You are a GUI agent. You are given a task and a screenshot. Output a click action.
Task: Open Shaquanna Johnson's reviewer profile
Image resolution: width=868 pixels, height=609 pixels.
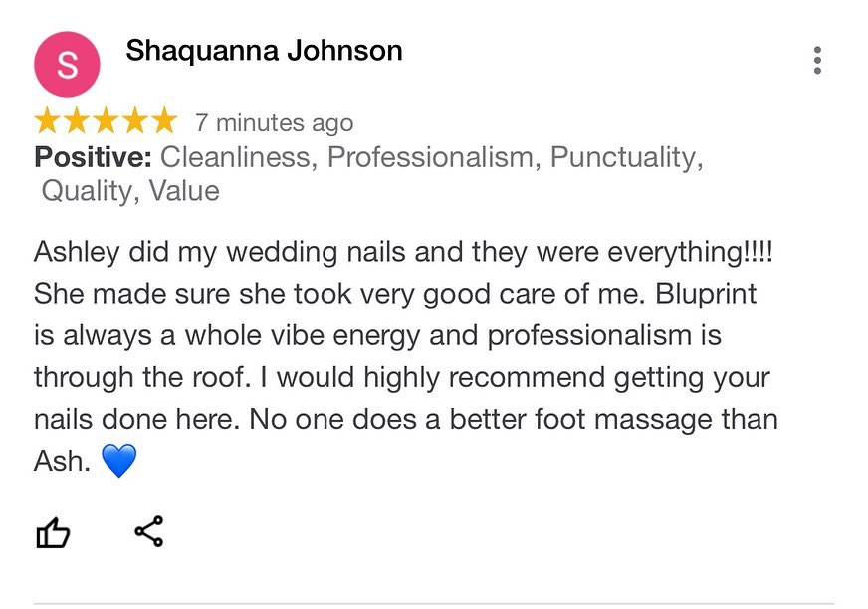pos(264,51)
